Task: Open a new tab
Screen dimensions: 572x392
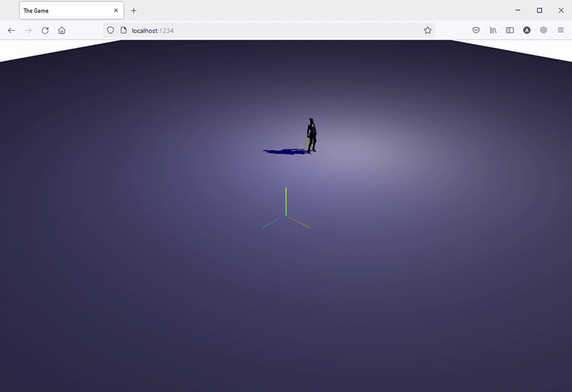Action: click(134, 11)
